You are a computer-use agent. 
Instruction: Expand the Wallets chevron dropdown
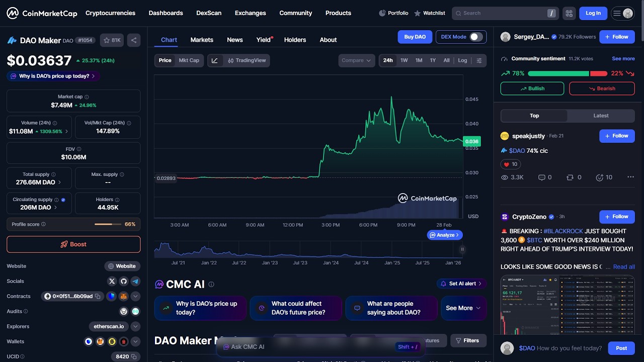135,341
